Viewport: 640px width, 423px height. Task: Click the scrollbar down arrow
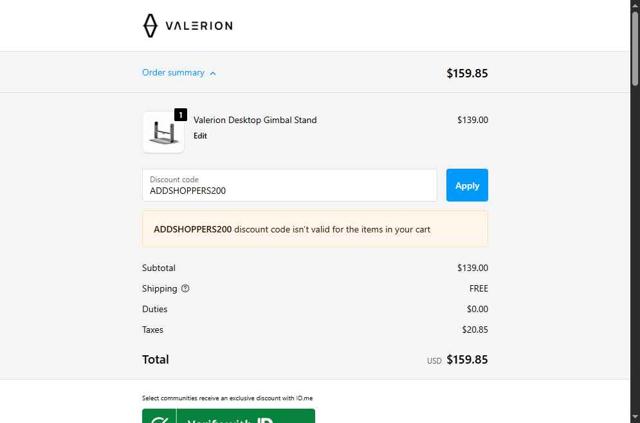634,417
